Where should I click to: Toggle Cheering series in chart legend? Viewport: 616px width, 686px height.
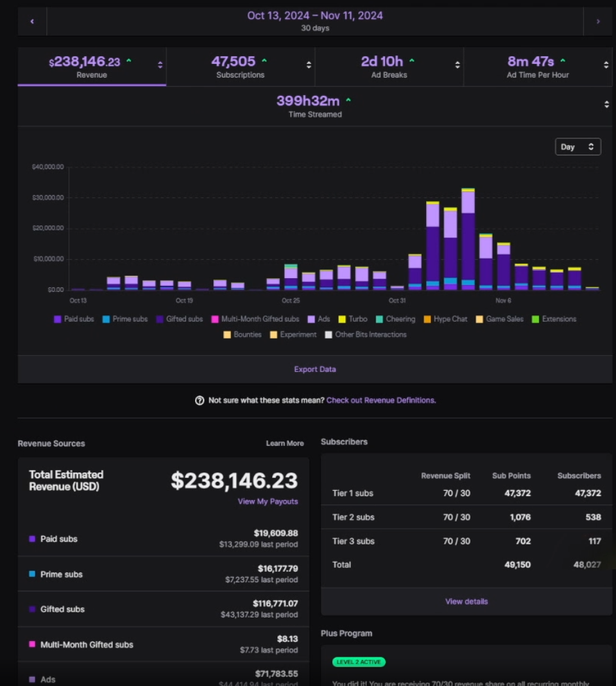tap(395, 319)
